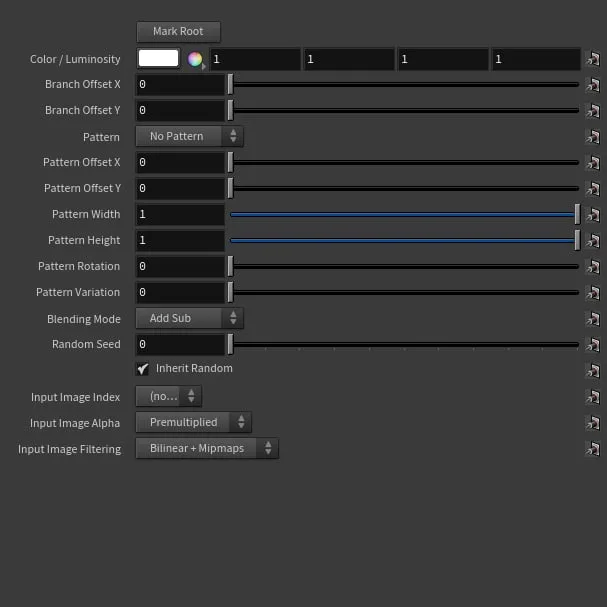Viewport: 607px width, 607px height.
Task: Click action icon right of Pattern Width
Action: tap(592, 215)
